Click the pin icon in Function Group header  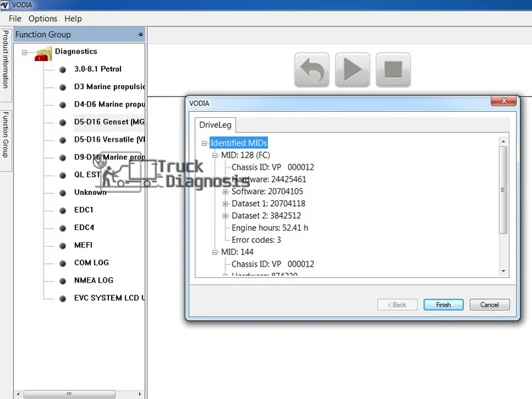click(140, 35)
